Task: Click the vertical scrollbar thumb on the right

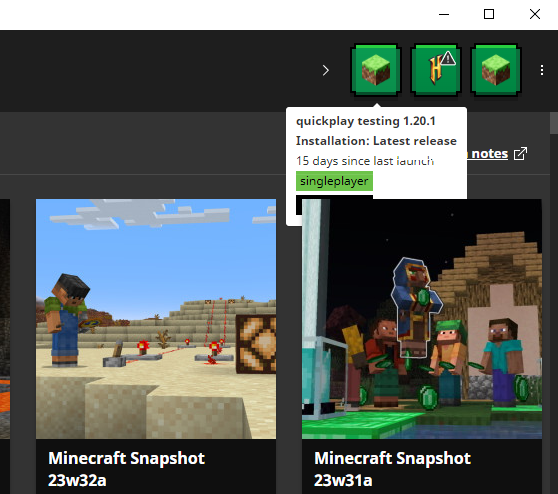Action: 554,123
